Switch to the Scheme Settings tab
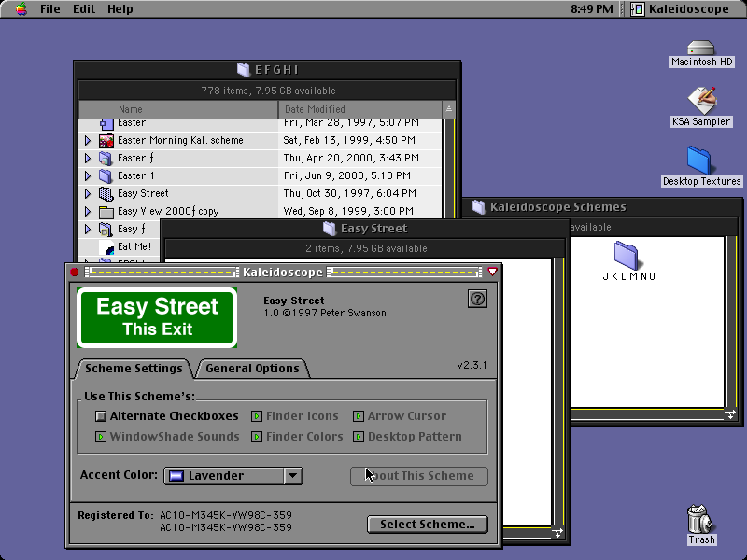747x560 pixels. (x=134, y=369)
